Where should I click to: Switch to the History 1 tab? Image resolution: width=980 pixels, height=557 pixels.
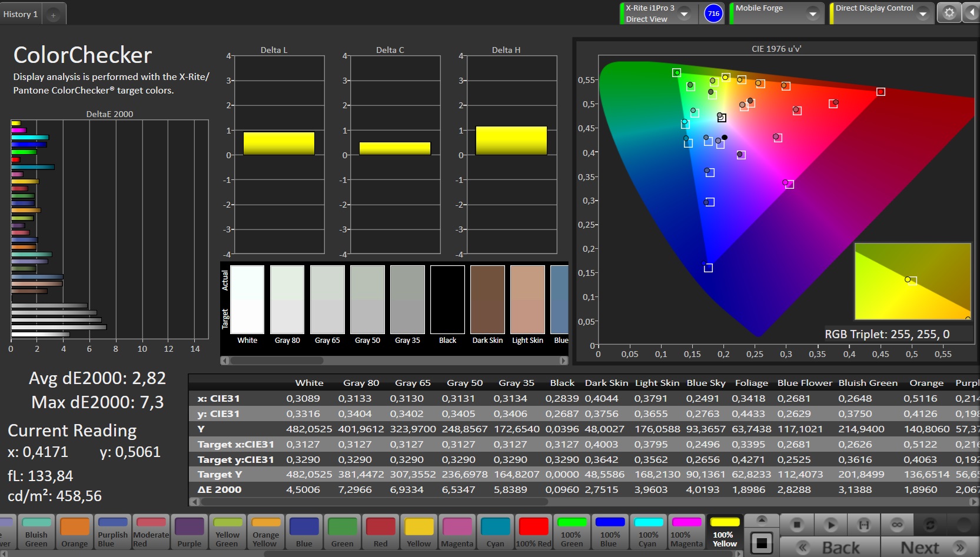point(21,14)
